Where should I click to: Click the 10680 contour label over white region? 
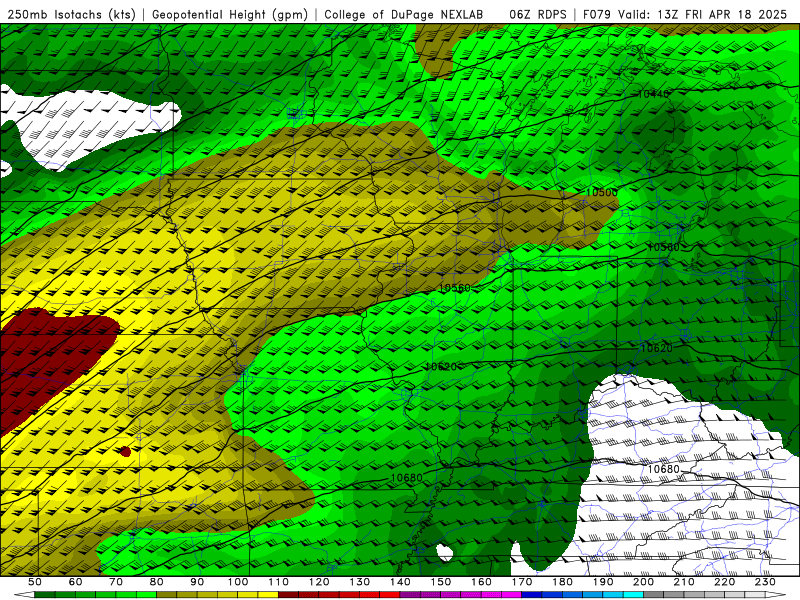[663, 469]
